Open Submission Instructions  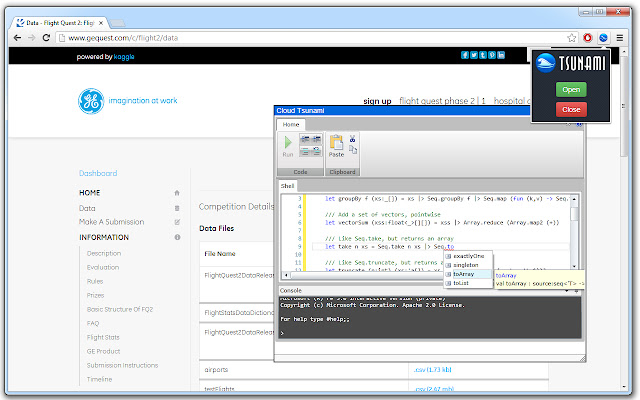point(122,365)
